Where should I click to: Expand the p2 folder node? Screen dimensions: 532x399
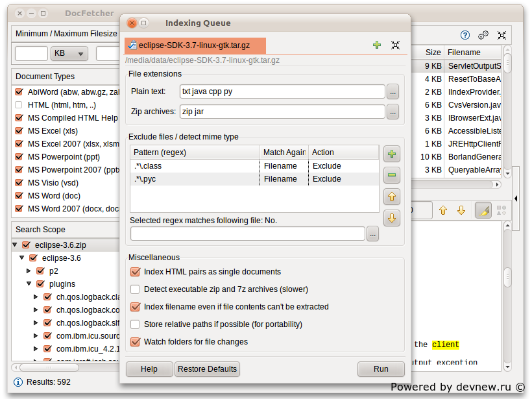pos(29,271)
